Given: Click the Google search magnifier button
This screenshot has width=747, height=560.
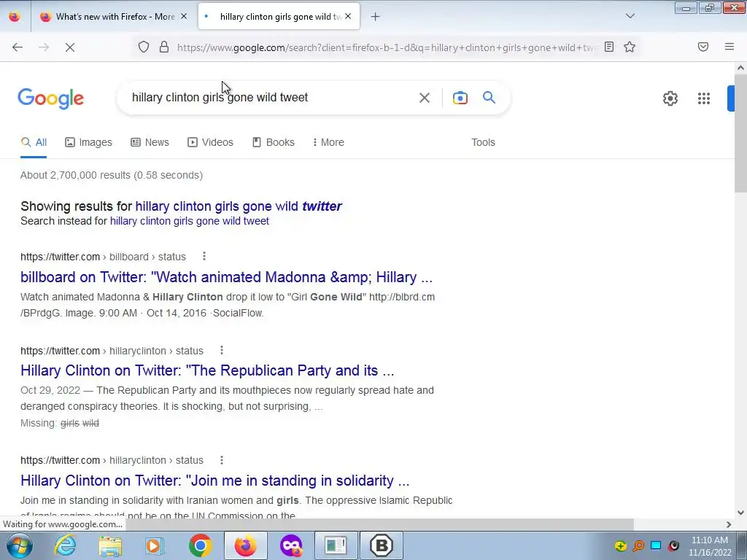Looking at the screenshot, I should 489,98.
